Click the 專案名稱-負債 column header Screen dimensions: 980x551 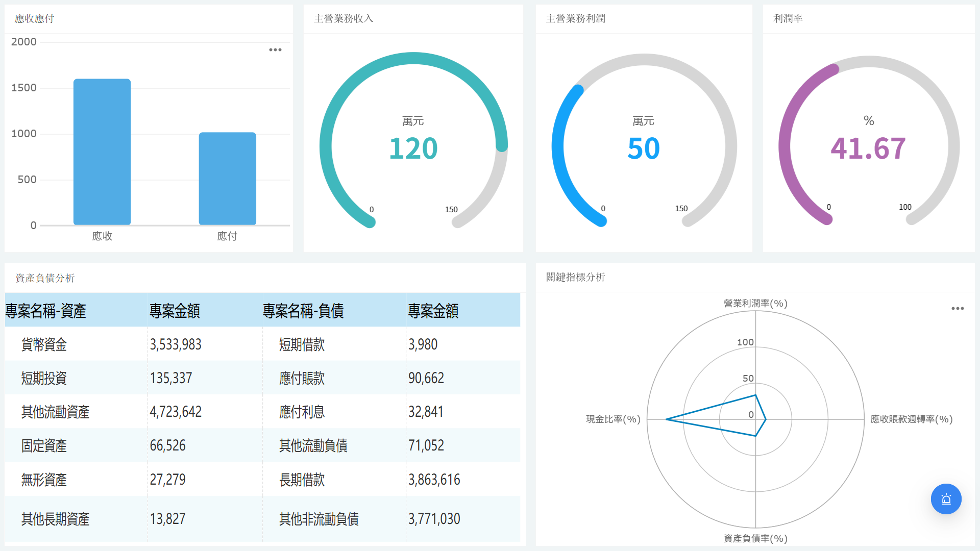(303, 311)
